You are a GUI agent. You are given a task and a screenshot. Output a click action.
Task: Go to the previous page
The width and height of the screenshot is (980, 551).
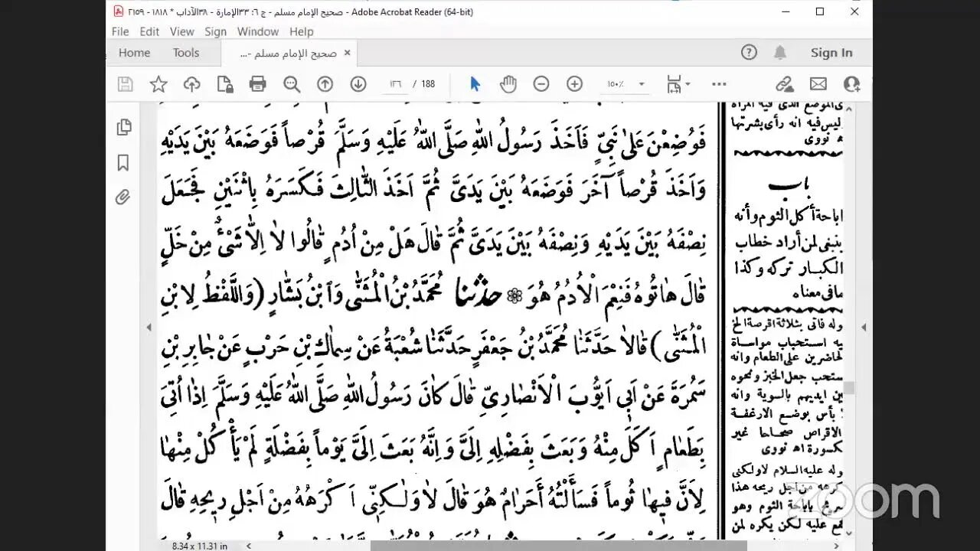pos(325,84)
